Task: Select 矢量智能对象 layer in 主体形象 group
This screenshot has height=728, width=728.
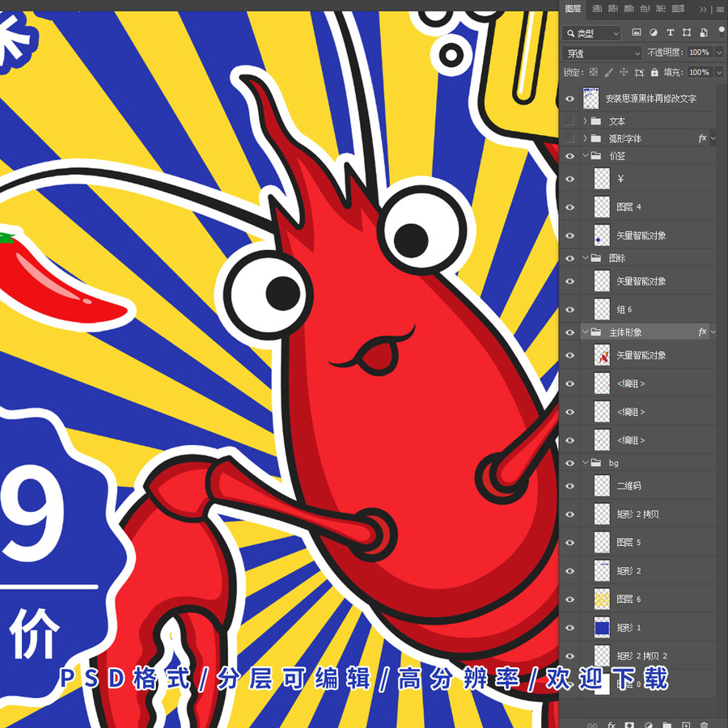Action: (648, 355)
